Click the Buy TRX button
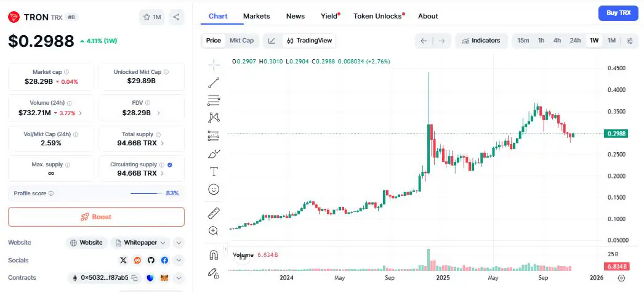 [x=618, y=13]
